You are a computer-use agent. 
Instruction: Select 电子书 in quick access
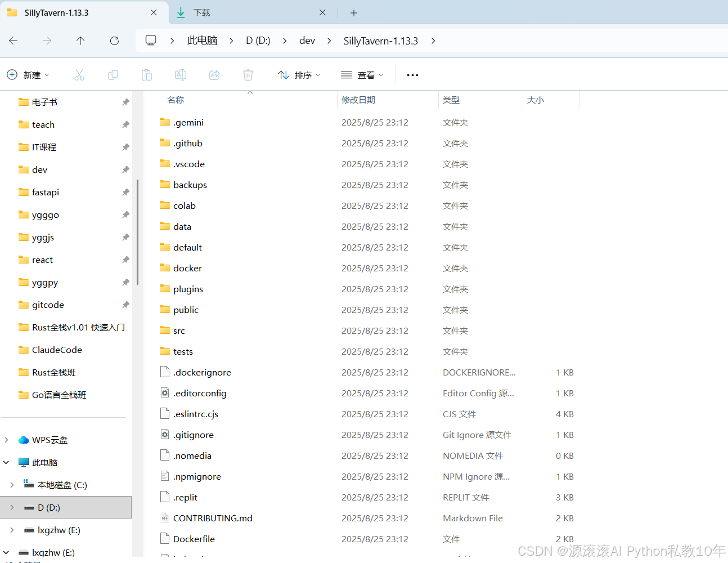44,102
